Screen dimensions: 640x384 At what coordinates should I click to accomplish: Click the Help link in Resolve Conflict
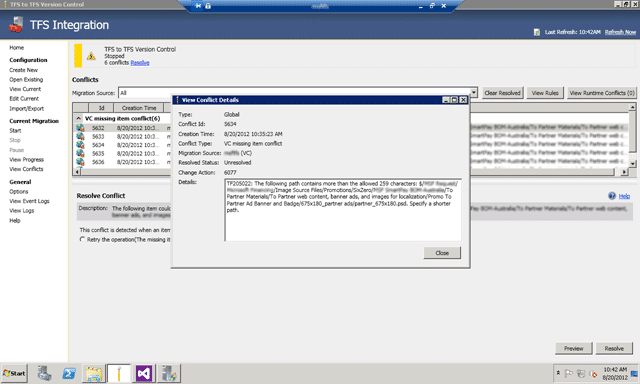[624, 196]
